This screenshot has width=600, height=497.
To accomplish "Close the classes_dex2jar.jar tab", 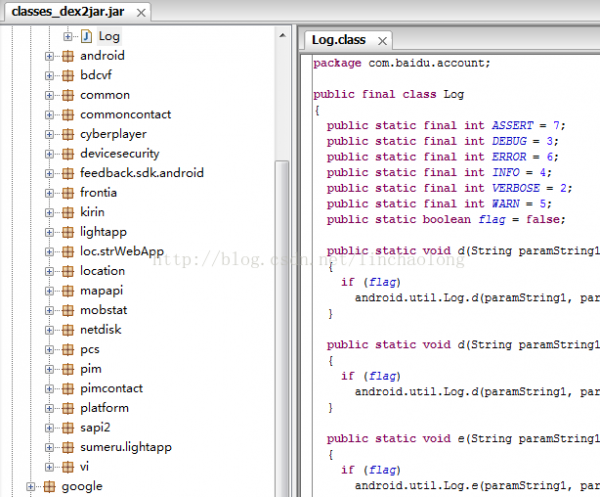I will coord(141,13).
